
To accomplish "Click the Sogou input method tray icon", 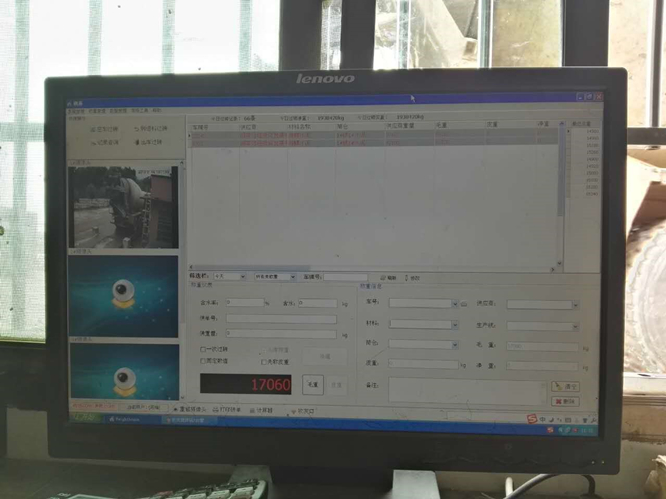I will 531,418.
